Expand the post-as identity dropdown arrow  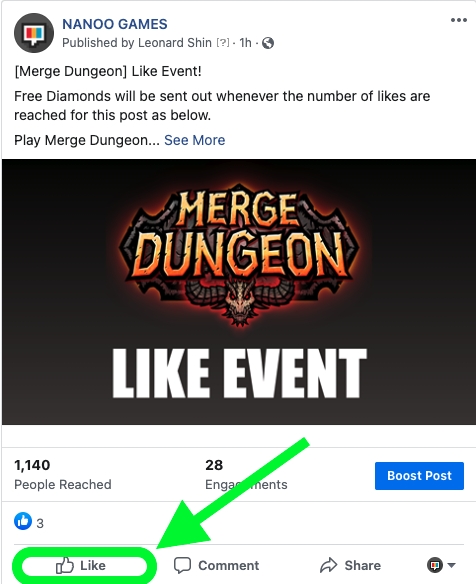[451, 565]
